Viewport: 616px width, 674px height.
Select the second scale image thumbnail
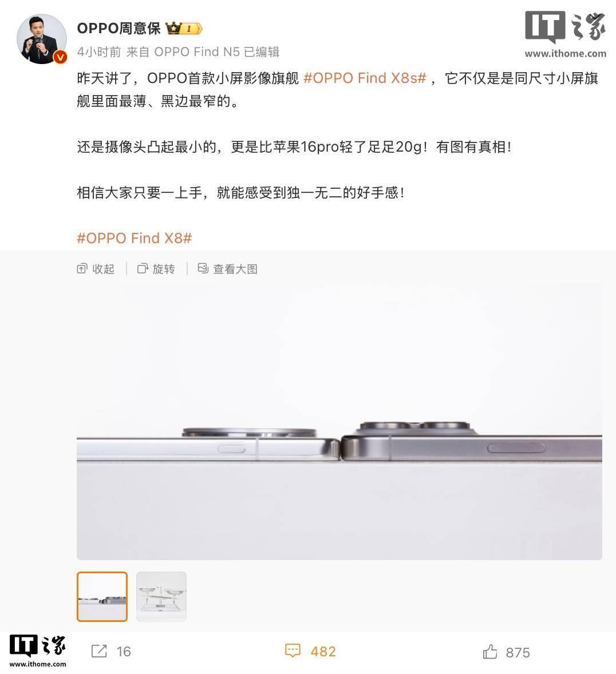(x=161, y=596)
